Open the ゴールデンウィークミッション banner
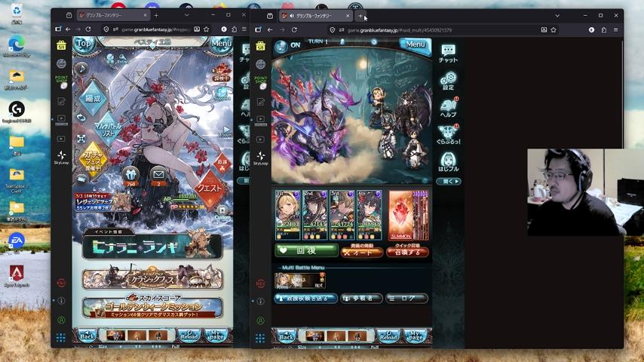Image resolution: width=644 pixels, height=362 pixels. [153, 307]
